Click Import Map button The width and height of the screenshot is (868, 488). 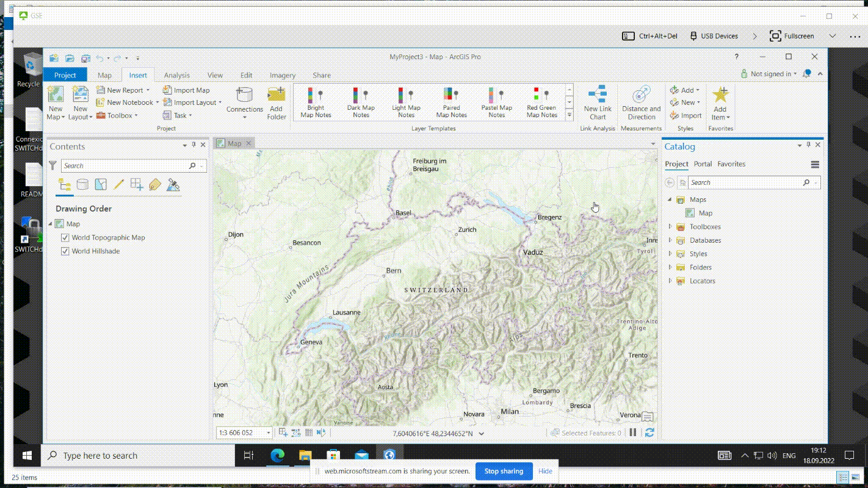[x=186, y=90]
